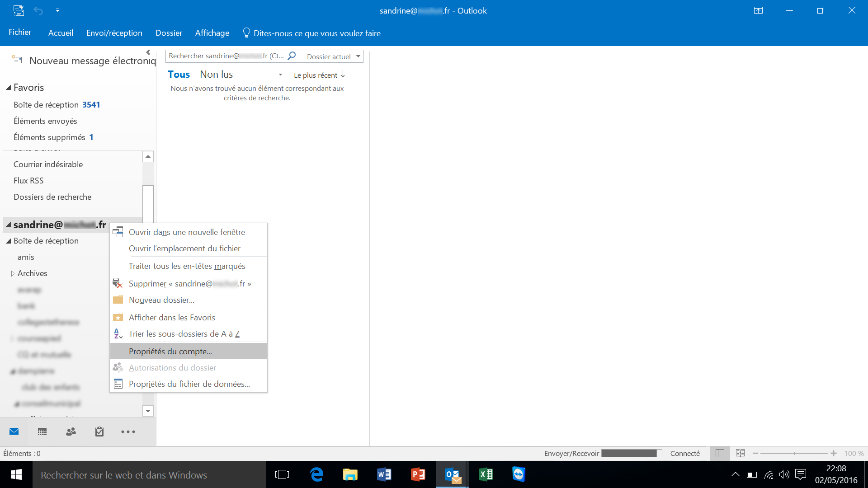868x488 pixels.
Task: Collapse the sandrine@ account triangle
Action: point(8,225)
